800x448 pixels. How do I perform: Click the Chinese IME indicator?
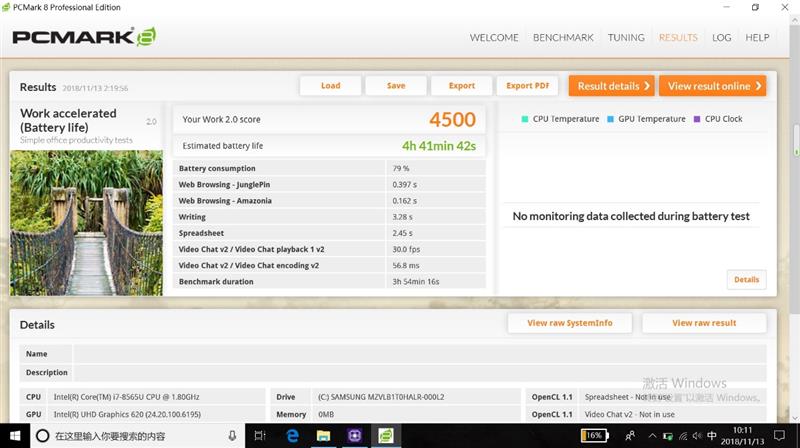point(712,436)
